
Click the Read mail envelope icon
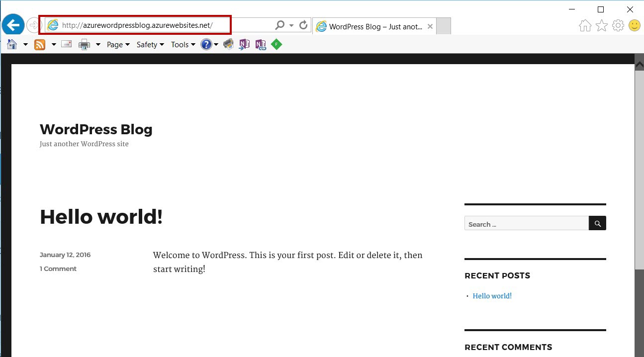tap(67, 44)
